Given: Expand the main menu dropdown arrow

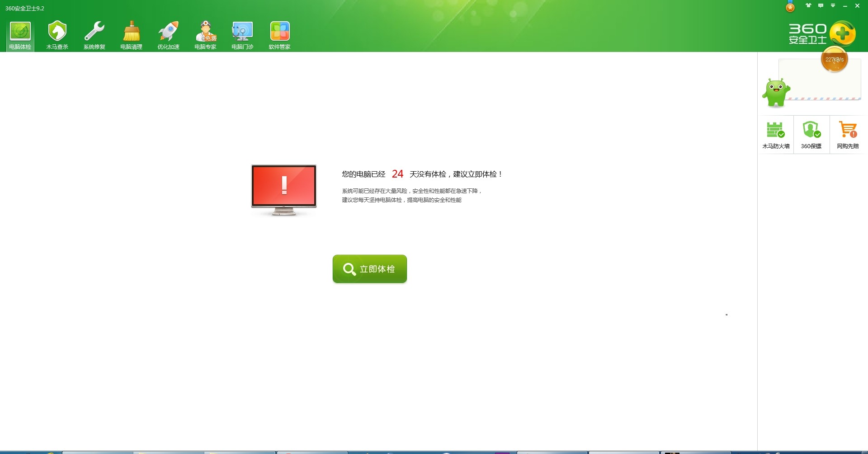Looking at the screenshot, I should tap(833, 6).
